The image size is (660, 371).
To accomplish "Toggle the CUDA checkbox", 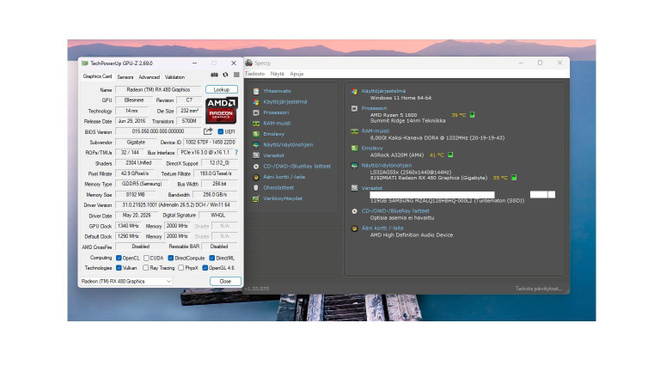I will tap(146, 258).
